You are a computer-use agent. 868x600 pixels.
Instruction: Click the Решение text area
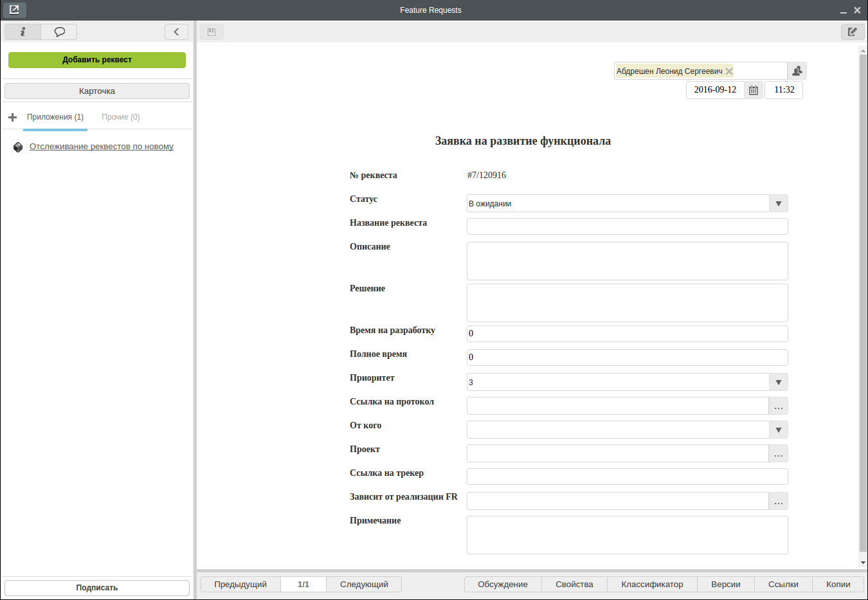[x=628, y=303]
